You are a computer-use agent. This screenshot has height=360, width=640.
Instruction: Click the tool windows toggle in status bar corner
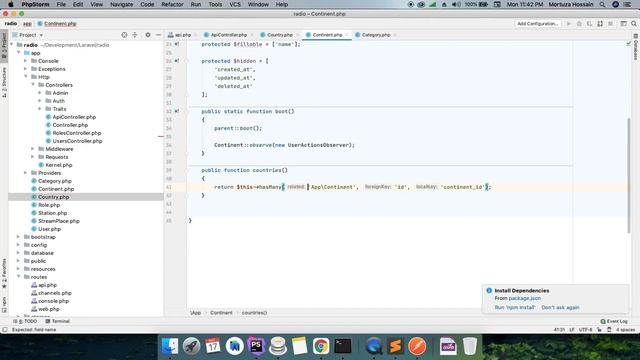[x=4, y=329]
